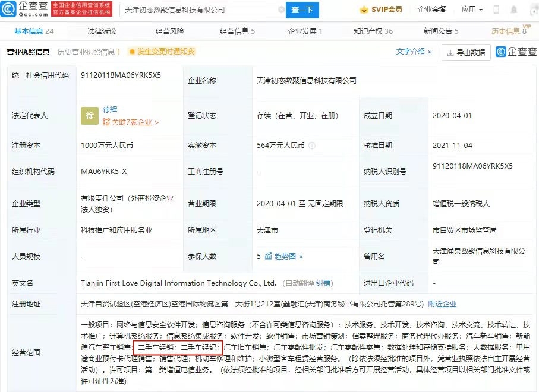Screen dimensions: 539x392
Task: Click the 纠错 correction link
Action: (323, 283)
